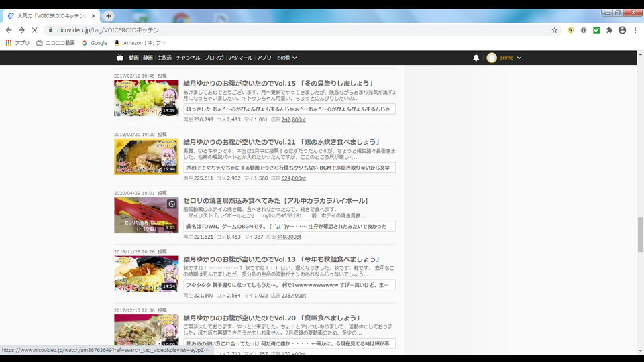644x362 pixels.
Task: Open the アツマール menu item
Action: 240,58
